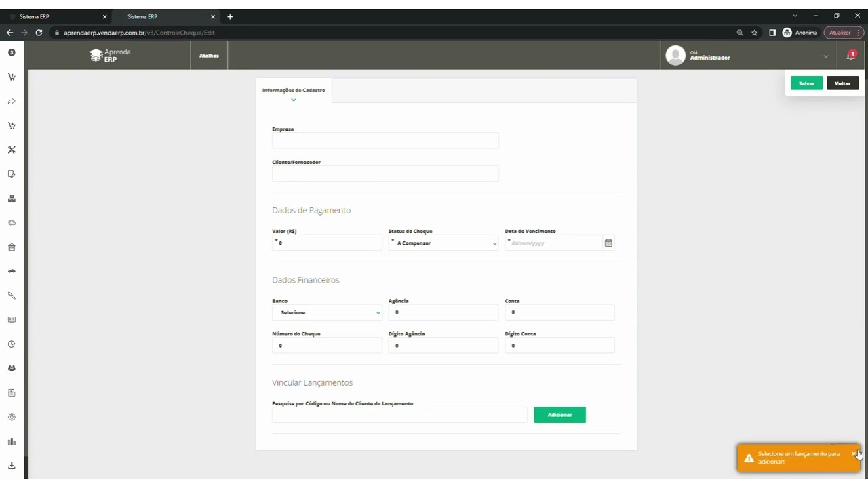The width and height of the screenshot is (868, 488).
Task: Click the Valor (R$) field
Action: [x=327, y=243]
